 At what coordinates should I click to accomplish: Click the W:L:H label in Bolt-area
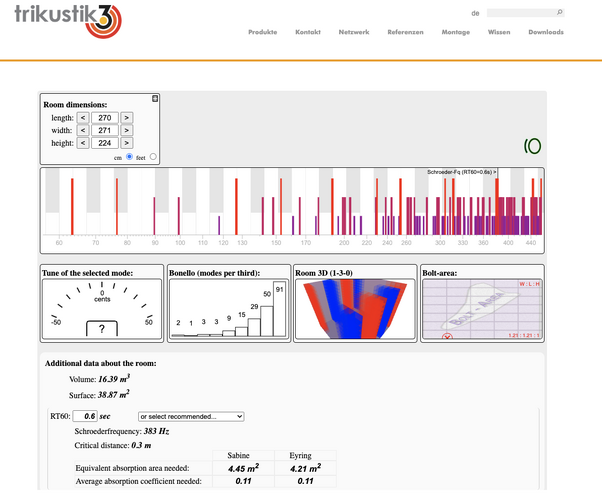[x=530, y=284]
